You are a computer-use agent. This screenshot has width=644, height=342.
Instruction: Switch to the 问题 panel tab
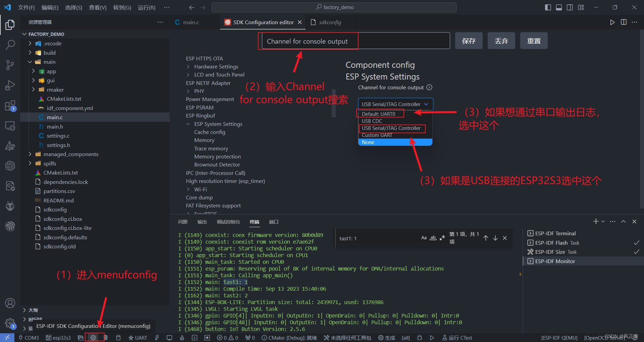pos(183,222)
